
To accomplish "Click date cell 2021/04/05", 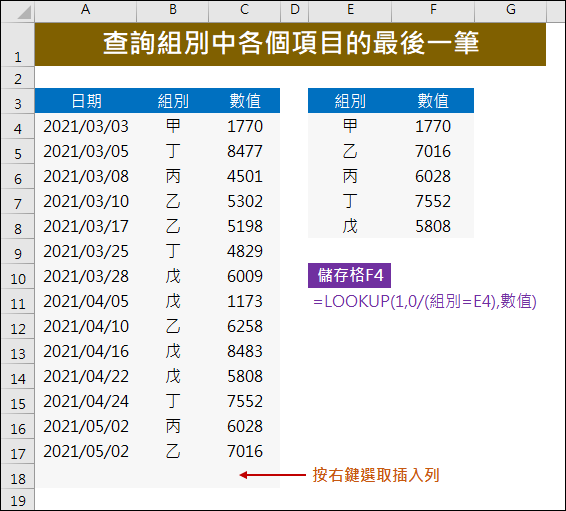I will (86, 301).
